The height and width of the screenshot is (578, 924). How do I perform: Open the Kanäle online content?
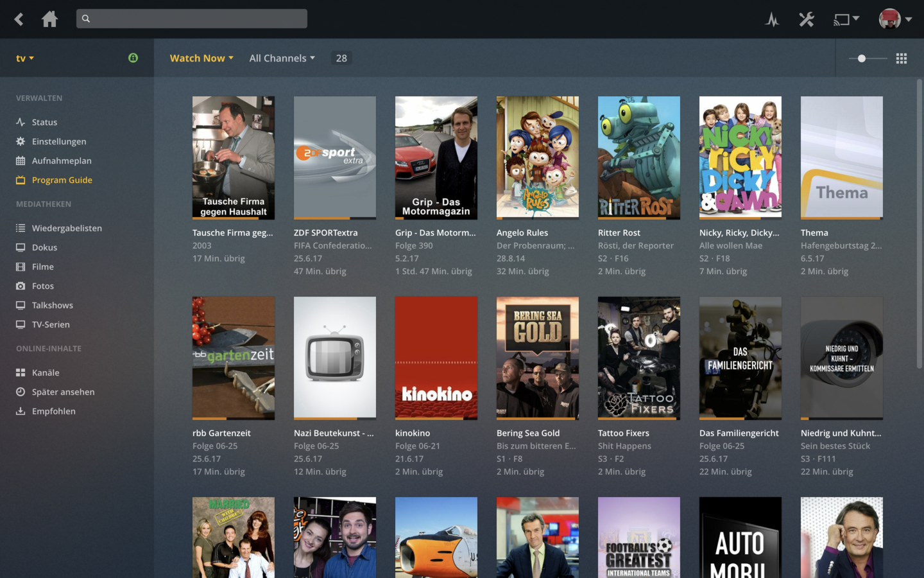[x=45, y=372]
